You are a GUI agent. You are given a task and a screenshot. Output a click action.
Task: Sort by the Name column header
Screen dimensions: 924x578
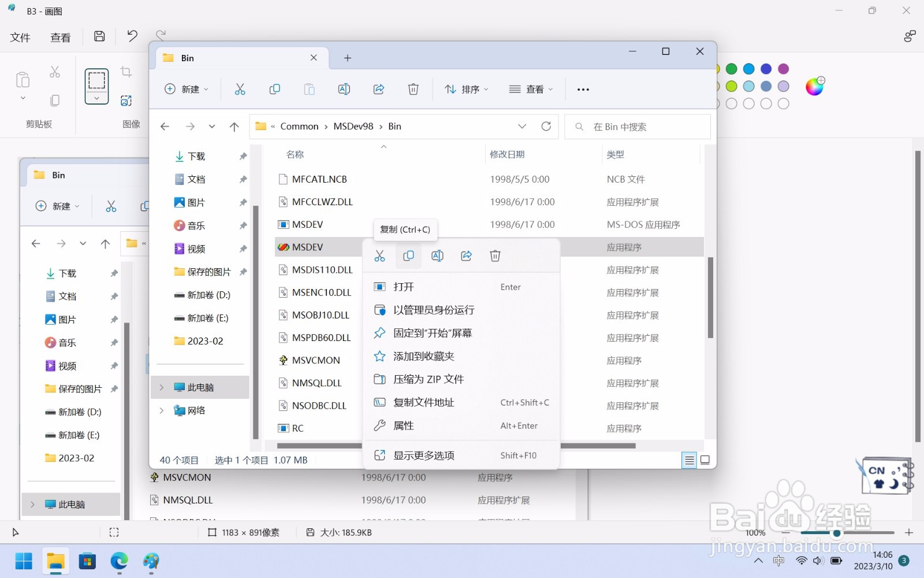pos(295,154)
